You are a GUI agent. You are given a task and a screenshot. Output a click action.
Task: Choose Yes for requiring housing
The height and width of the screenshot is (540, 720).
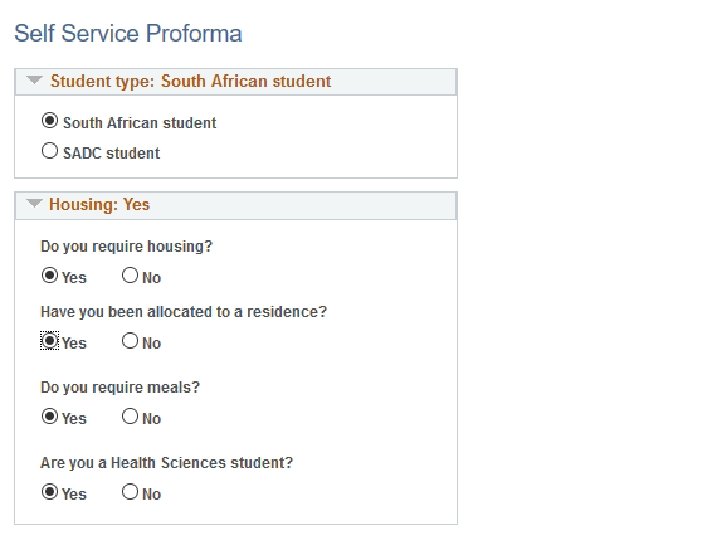tap(50, 275)
